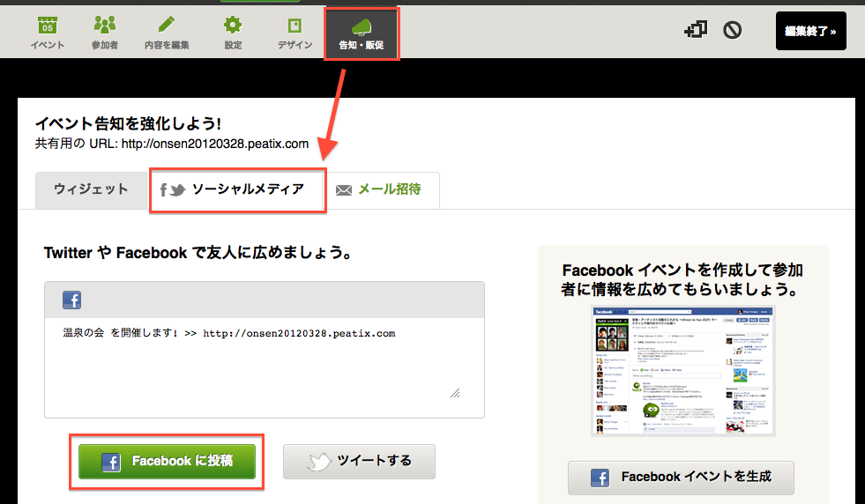The width and height of the screenshot is (865, 504).
Task: Click the shared URL onsen20120328.peatix.com text
Action: 214,144
